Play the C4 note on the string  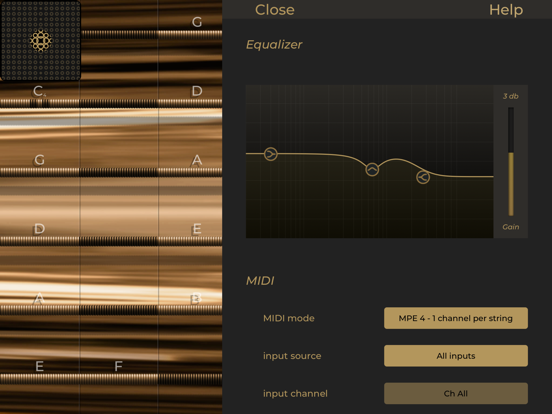(39, 91)
